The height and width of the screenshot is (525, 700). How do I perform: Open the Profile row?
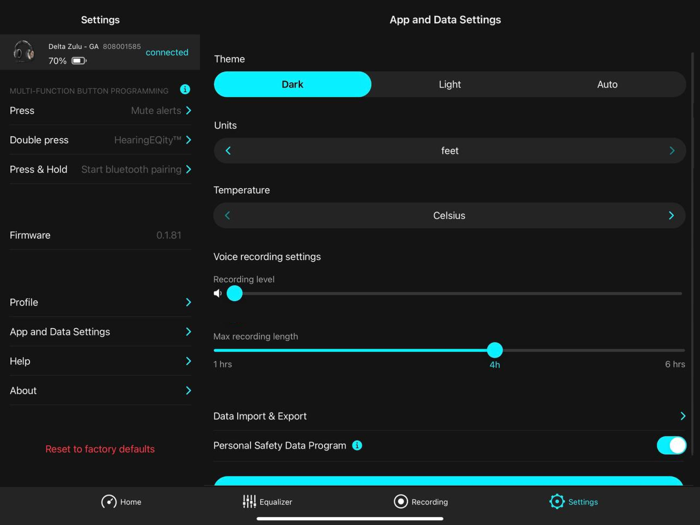click(100, 302)
